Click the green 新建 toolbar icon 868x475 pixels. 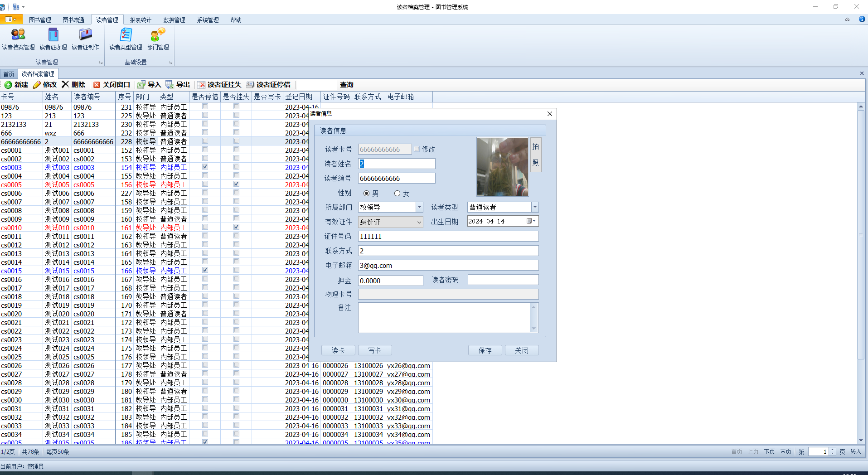(8, 85)
